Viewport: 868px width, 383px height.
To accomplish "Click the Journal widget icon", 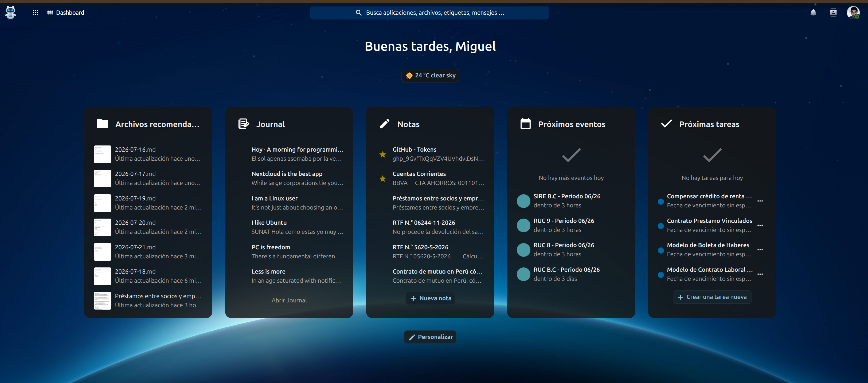I will [244, 124].
